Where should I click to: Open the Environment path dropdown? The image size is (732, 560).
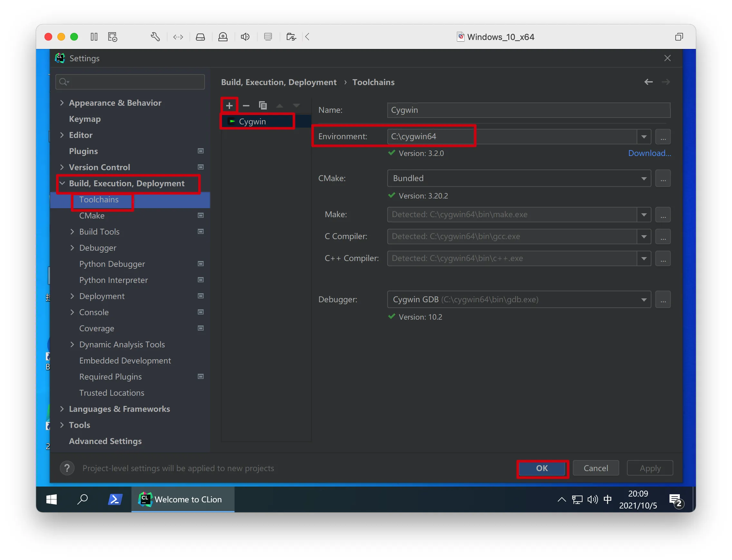pyautogui.click(x=644, y=137)
